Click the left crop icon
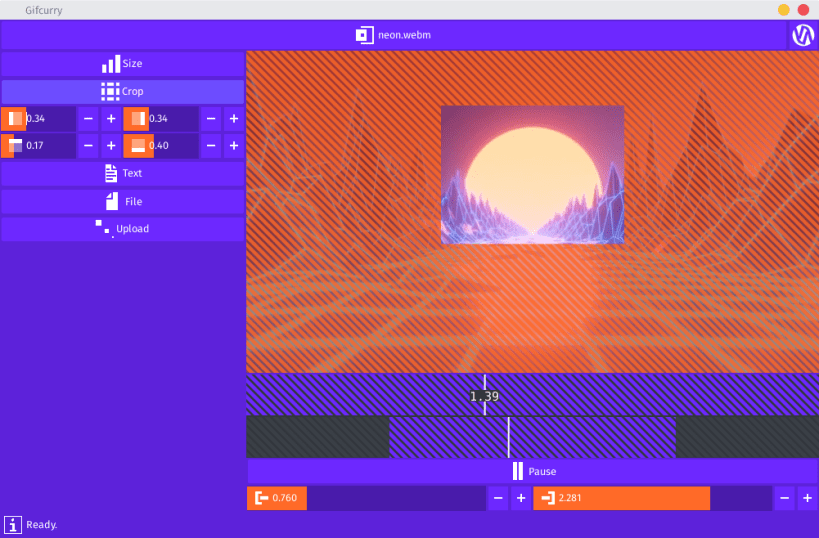 pyautogui.click(x=14, y=119)
